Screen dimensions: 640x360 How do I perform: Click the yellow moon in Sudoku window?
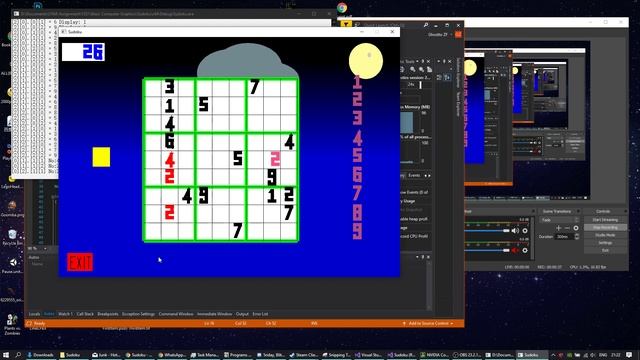[x=366, y=61]
